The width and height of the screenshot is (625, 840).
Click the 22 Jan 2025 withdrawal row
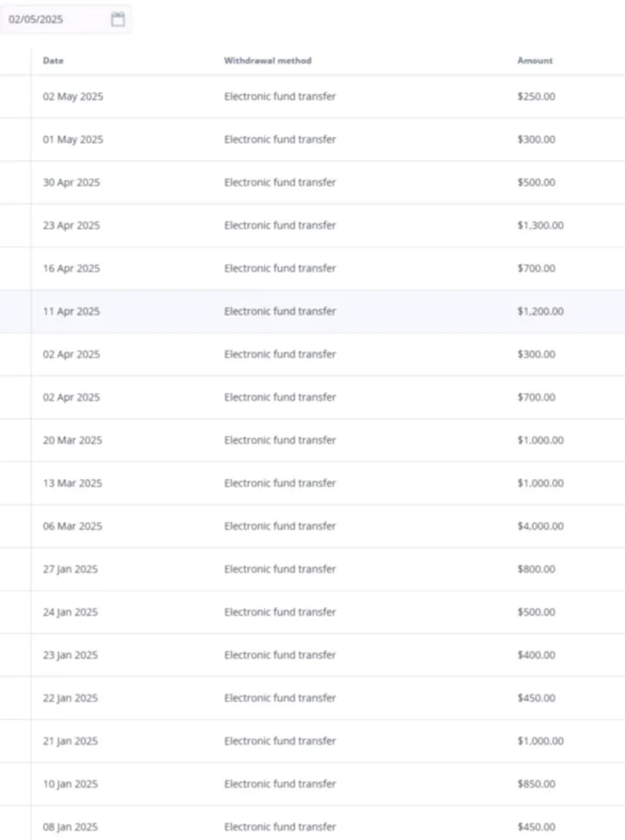coord(280,698)
